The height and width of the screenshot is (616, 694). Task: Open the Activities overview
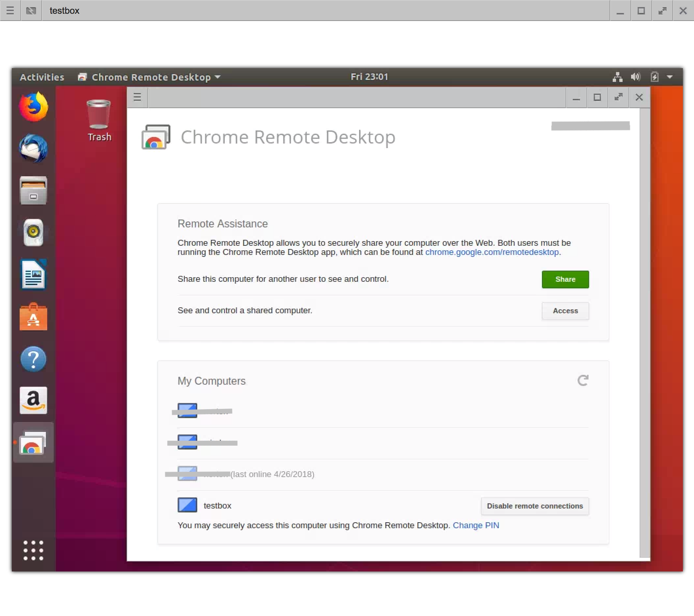click(x=42, y=77)
